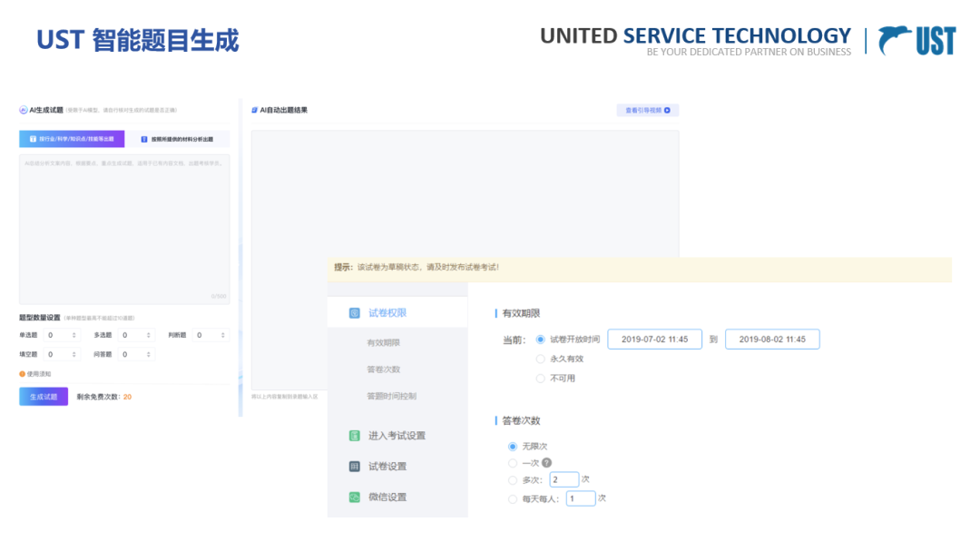Select the 多次 radio option
This screenshot has width=980, height=552.
point(513,480)
